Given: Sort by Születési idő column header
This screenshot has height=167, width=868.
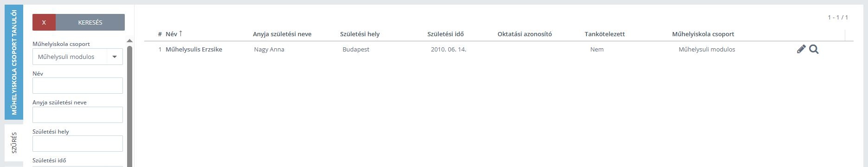Looking at the screenshot, I should pyautogui.click(x=445, y=34).
